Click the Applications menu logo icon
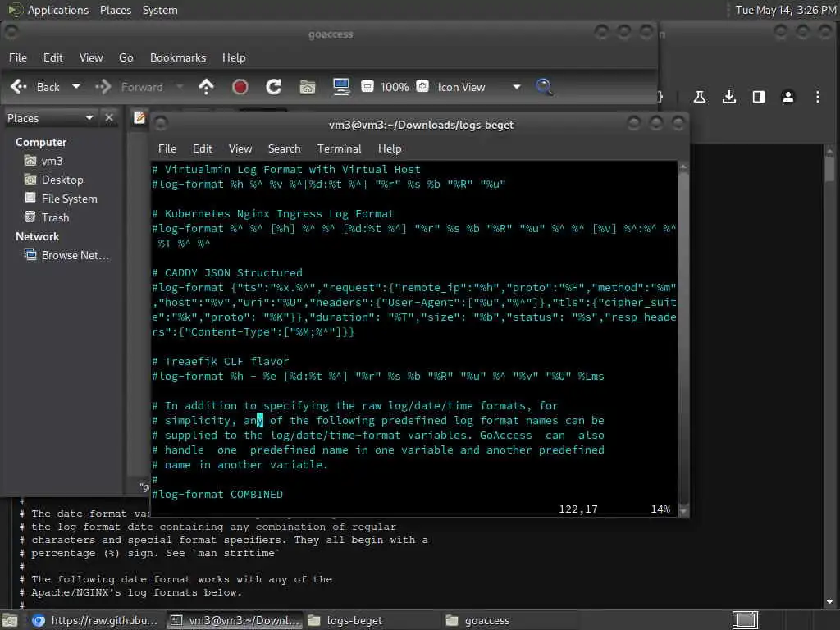 click(x=15, y=10)
